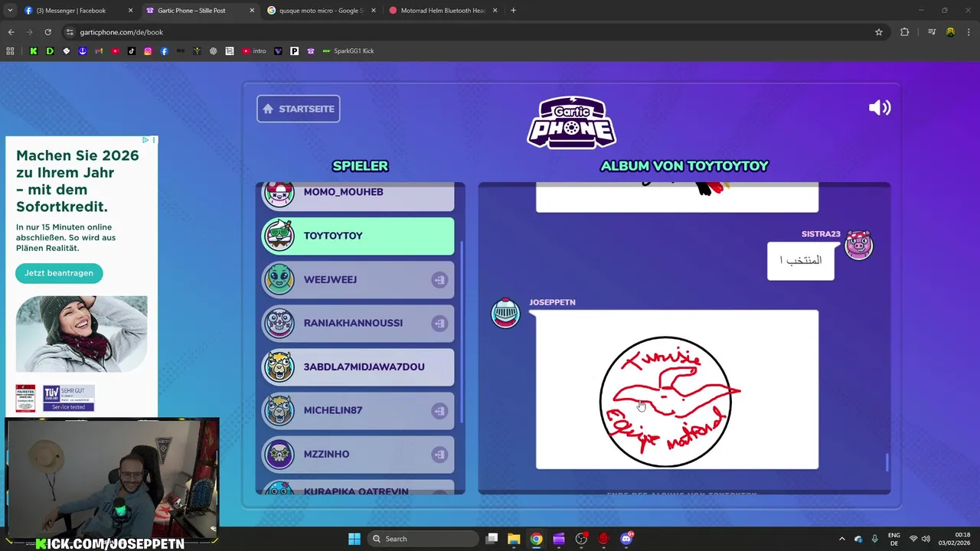Click the address bar URL field
The height and width of the screenshot is (551, 980).
(x=475, y=32)
